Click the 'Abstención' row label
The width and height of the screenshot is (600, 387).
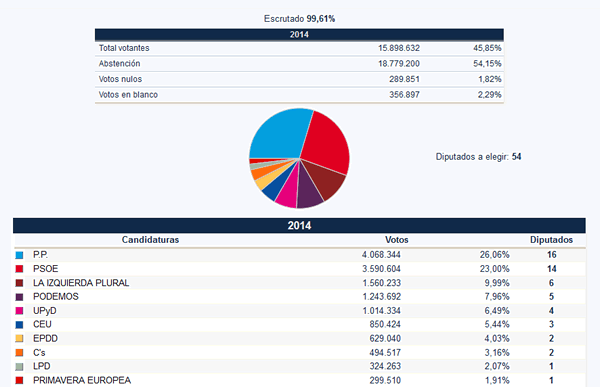click(x=119, y=64)
